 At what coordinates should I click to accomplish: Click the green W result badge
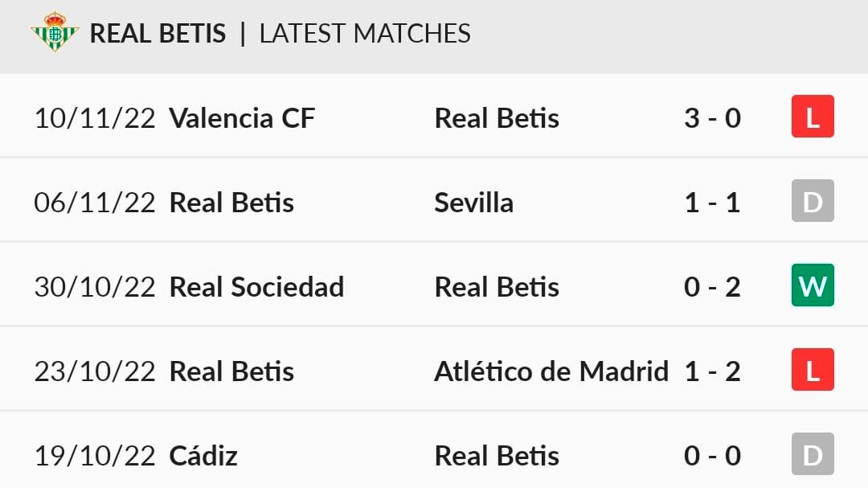[x=813, y=285]
